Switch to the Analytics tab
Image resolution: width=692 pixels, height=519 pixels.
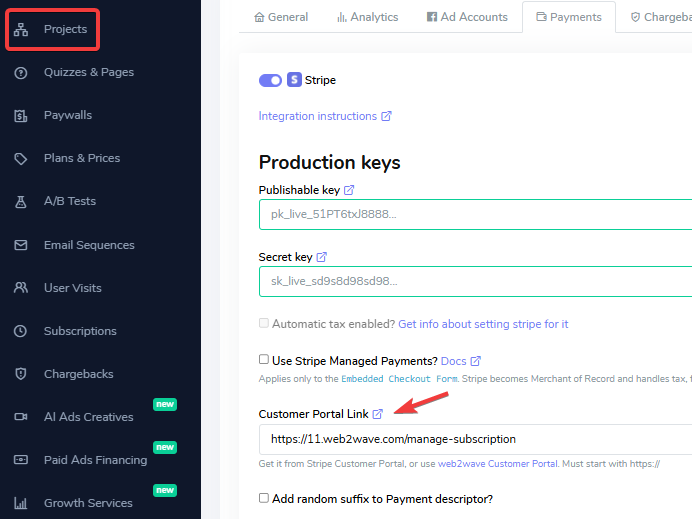368,17
